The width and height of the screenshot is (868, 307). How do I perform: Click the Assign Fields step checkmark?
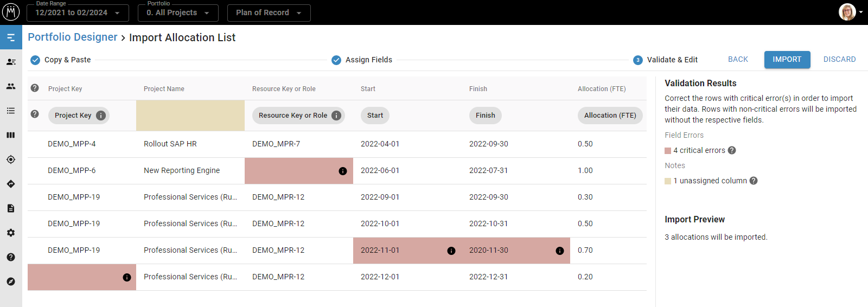click(336, 60)
